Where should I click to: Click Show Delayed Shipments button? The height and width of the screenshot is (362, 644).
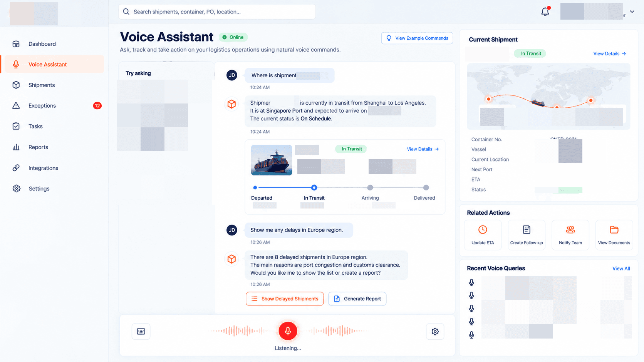[285, 299]
